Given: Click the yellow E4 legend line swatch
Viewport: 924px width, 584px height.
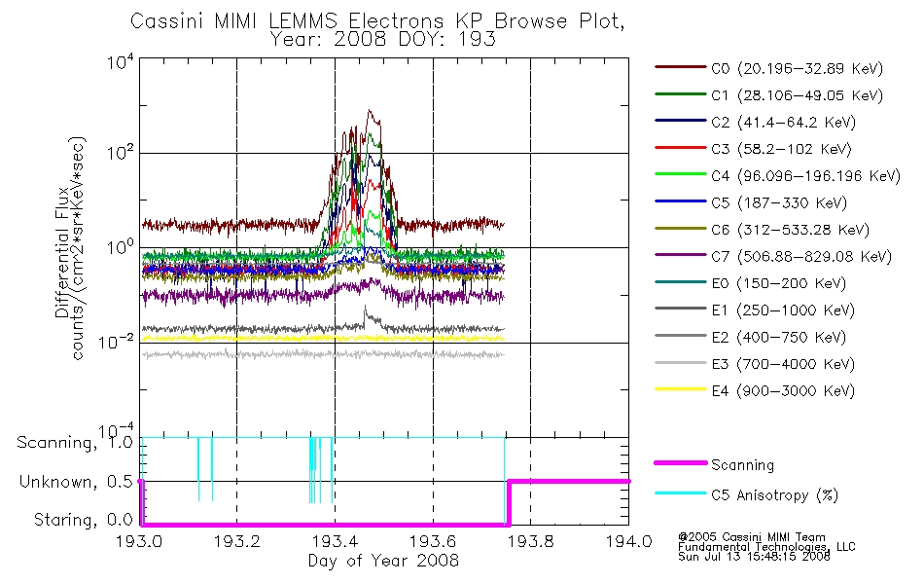Looking at the screenshot, I should pyautogui.click(x=681, y=389).
